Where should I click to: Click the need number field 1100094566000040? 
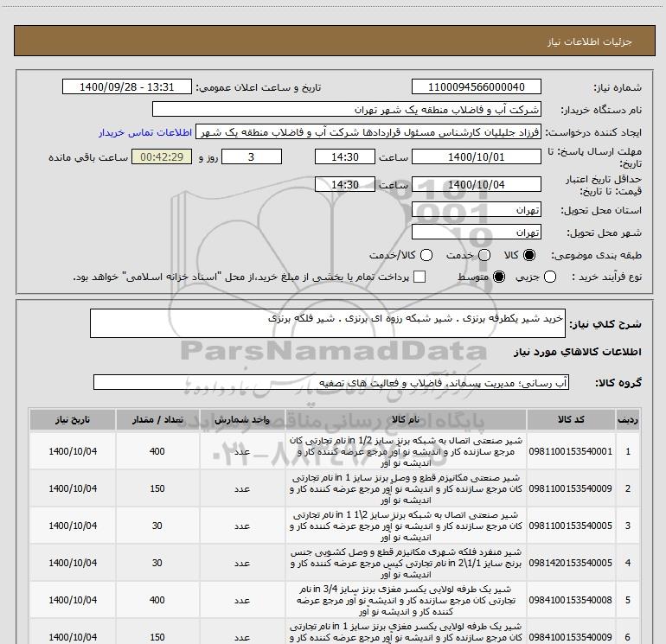tap(476, 86)
